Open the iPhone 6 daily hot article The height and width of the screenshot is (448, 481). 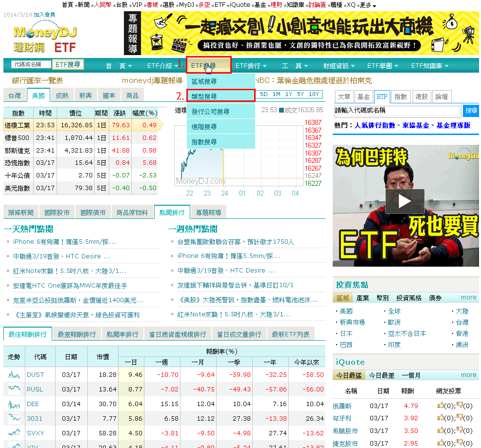[64, 242]
